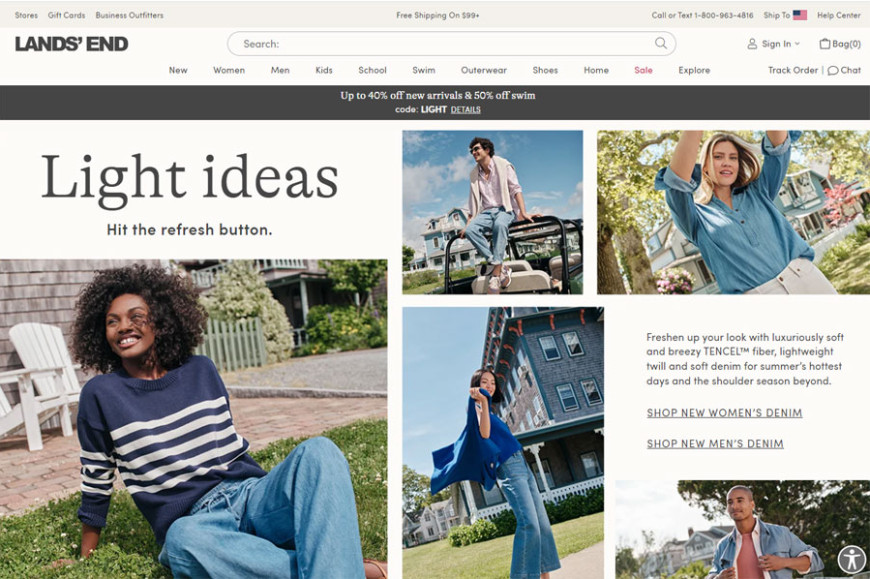Follow Shop New Women's Denim link
The image size is (870, 579).
724,413
